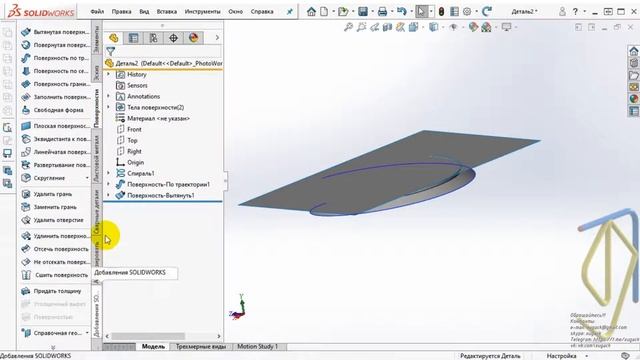This screenshot has height=360, width=640.
Task: Open the Листовой металл vertical tab
Action: point(97,159)
